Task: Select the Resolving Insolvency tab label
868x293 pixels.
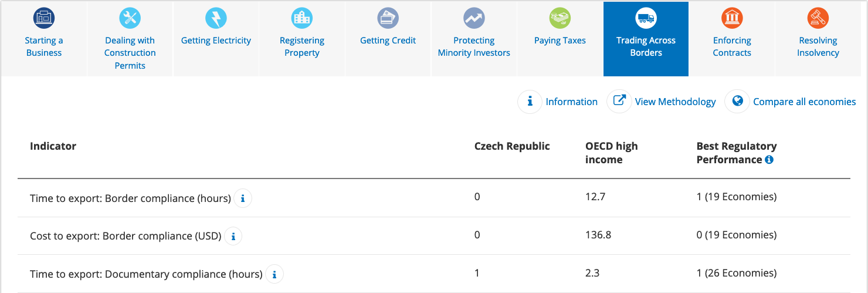Action: [x=818, y=46]
